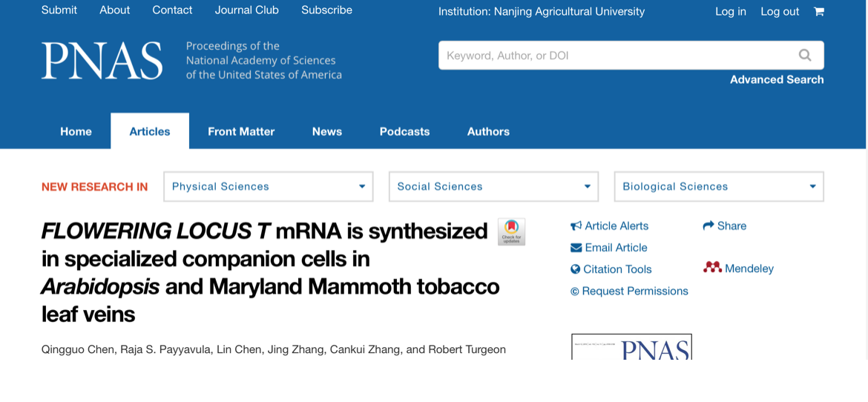Click the Mendeley logo icon
The height and width of the screenshot is (402, 868).
coord(712,268)
